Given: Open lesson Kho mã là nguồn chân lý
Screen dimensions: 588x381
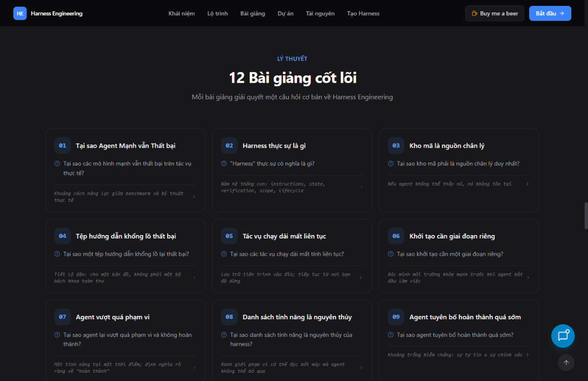Looking at the screenshot, I should [459, 170].
